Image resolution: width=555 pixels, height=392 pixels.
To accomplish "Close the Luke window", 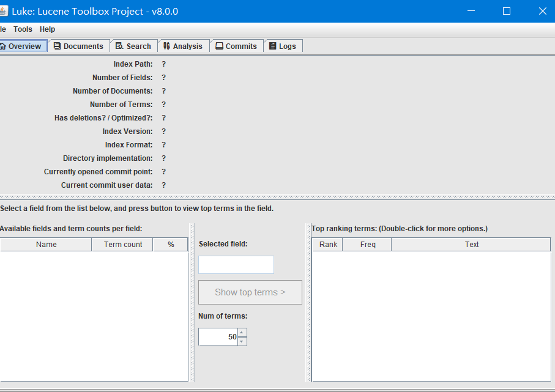I will coord(543,11).
